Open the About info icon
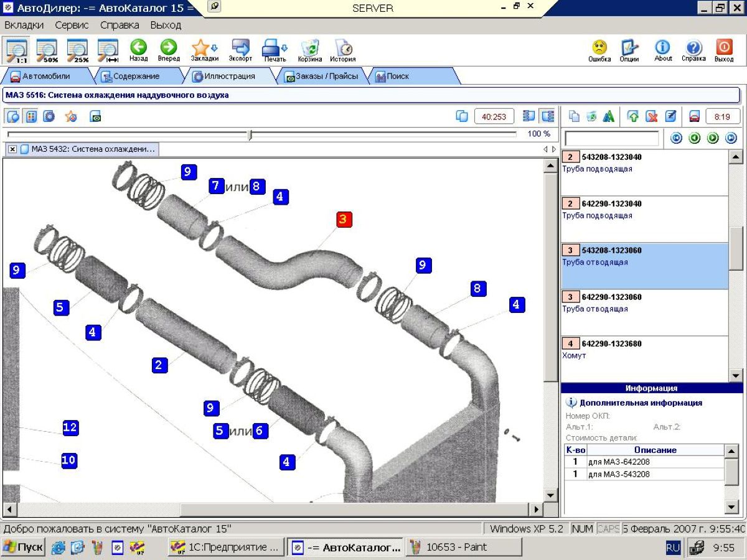The height and width of the screenshot is (560, 747). (663, 50)
